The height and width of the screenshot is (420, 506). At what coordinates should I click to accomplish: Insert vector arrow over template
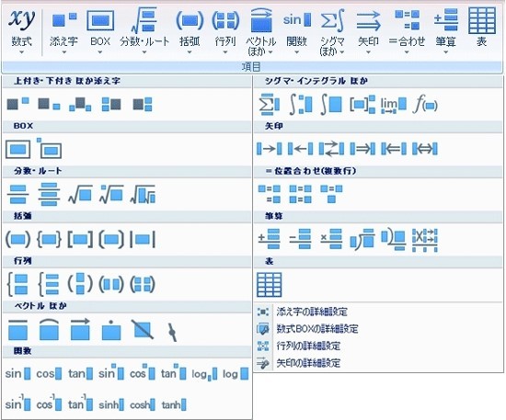80,329
